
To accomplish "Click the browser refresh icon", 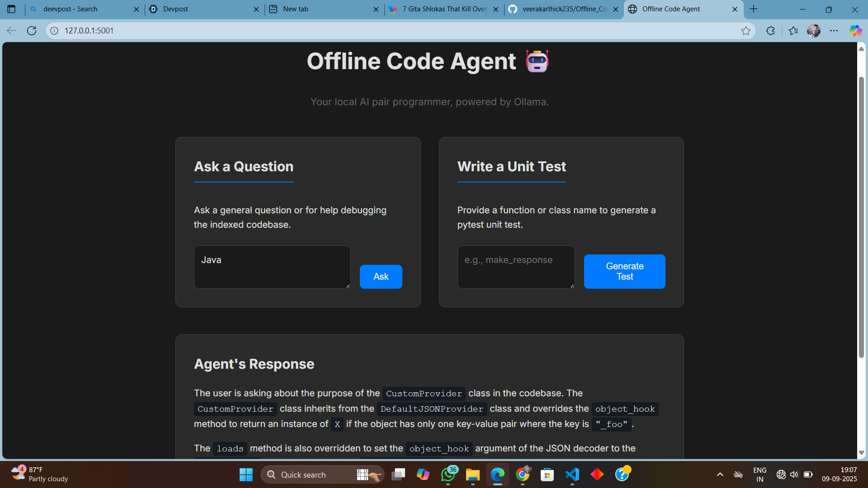I will [x=32, y=31].
